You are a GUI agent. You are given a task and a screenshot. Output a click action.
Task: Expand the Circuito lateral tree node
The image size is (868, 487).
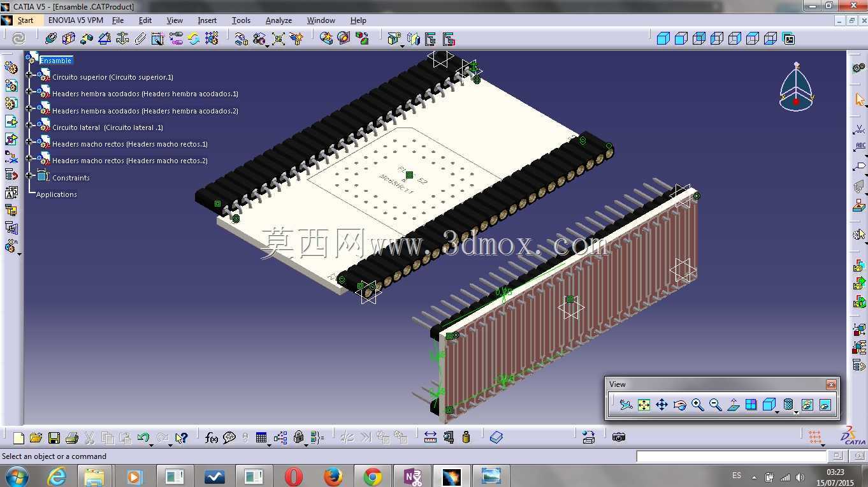pos(29,125)
